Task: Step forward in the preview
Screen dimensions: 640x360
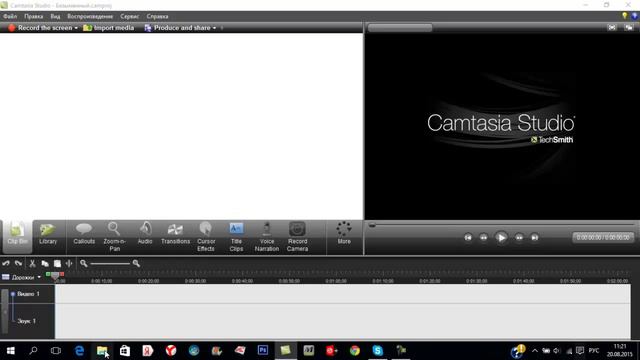Action: [x=519, y=238]
